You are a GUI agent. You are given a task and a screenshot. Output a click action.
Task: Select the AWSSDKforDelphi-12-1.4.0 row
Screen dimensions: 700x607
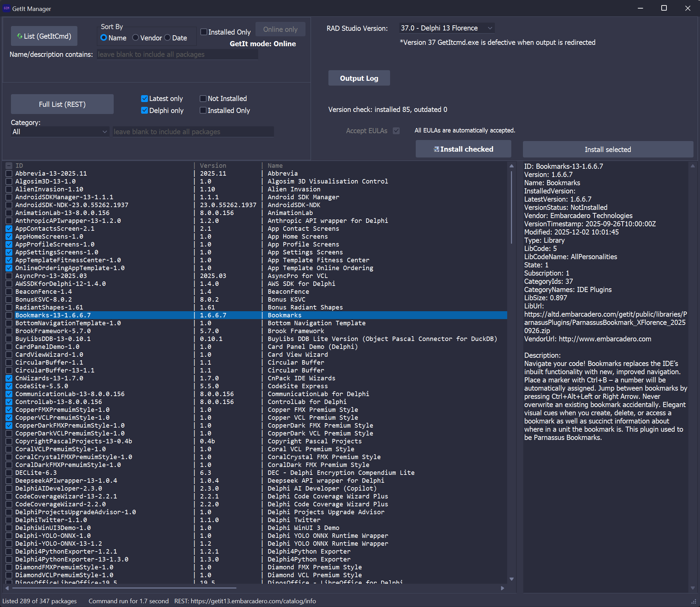[x=256, y=284]
